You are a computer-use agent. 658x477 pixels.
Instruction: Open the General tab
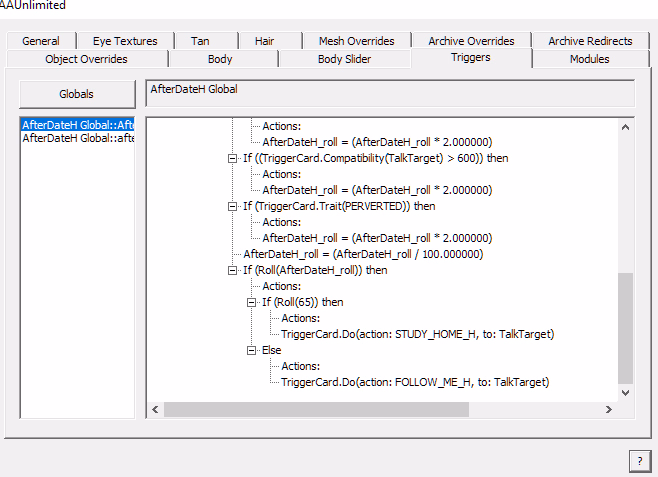[41, 41]
